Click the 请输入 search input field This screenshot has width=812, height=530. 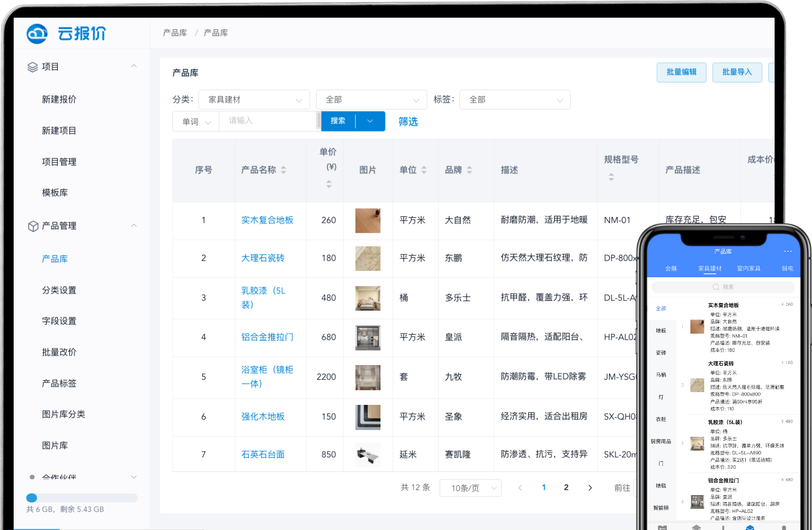(268, 121)
